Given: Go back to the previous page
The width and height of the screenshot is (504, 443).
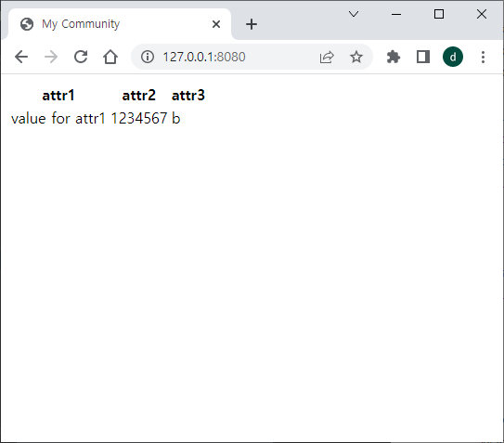Looking at the screenshot, I should click(21, 57).
